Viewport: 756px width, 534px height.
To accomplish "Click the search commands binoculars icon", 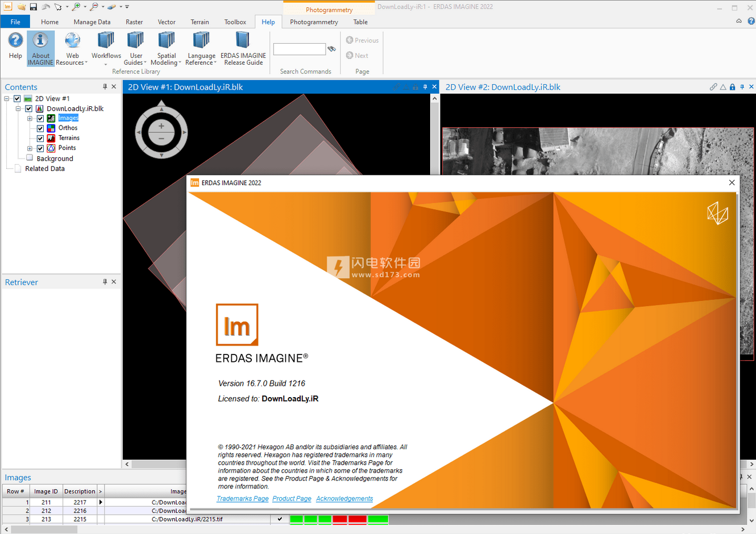I will click(332, 49).
